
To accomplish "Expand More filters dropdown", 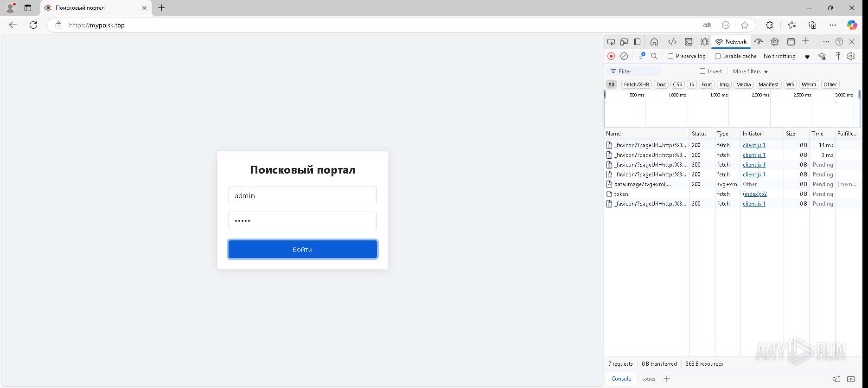I will pyautogui.click(x=751, y=71).
